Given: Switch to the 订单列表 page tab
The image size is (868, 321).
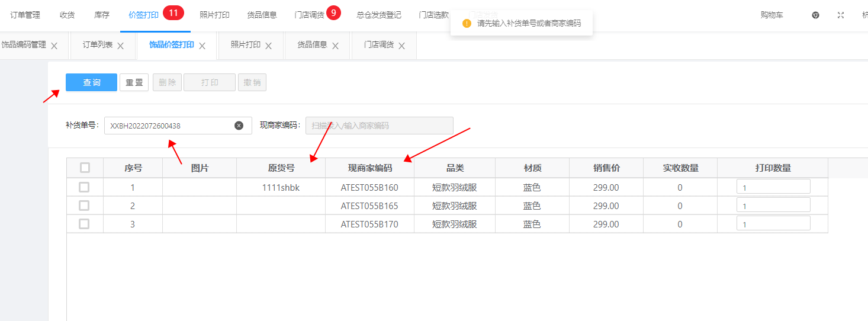Looking at the screenshot, I should pos(98,45).
